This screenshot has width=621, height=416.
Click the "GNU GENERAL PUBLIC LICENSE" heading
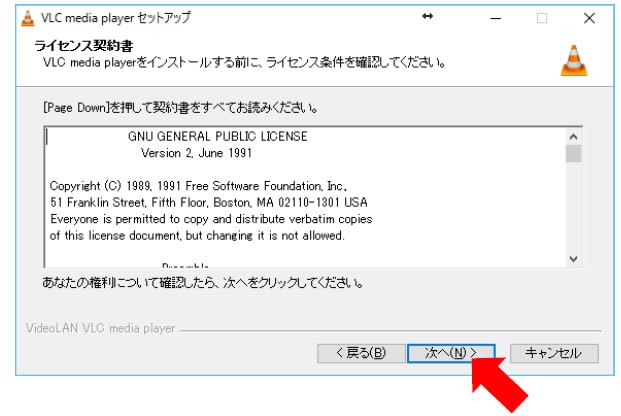click(217, 136)
